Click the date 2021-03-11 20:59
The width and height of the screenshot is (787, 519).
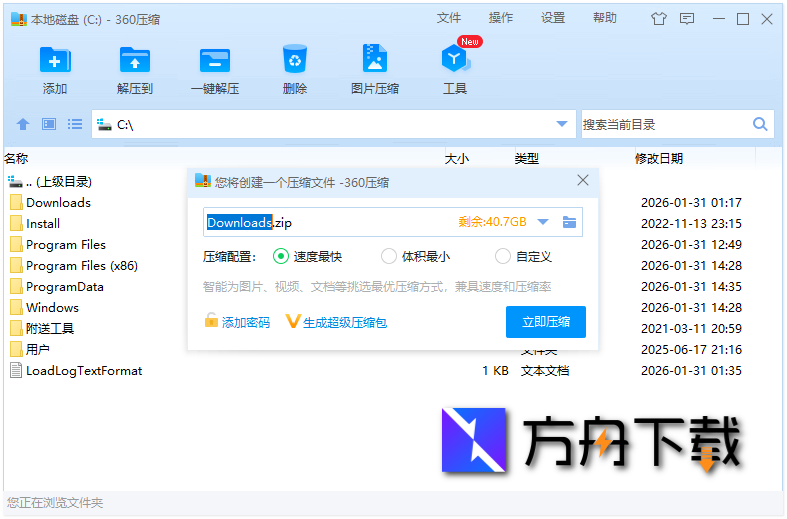(x=691, y=328)
